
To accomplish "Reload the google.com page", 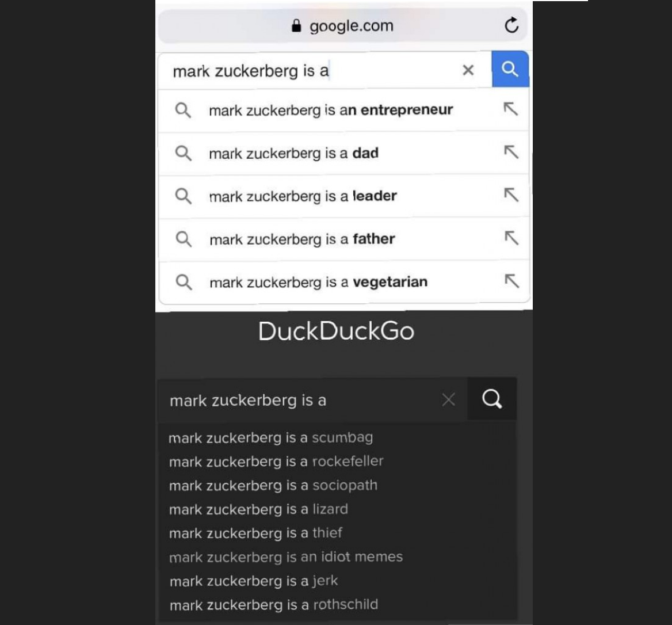I will [511, 25].
